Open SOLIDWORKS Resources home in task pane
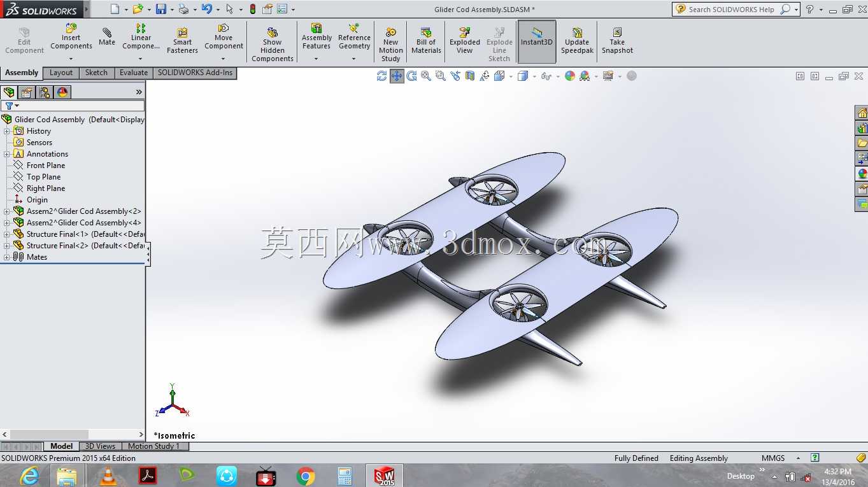868x487 pixels. (x=862, y=113)
